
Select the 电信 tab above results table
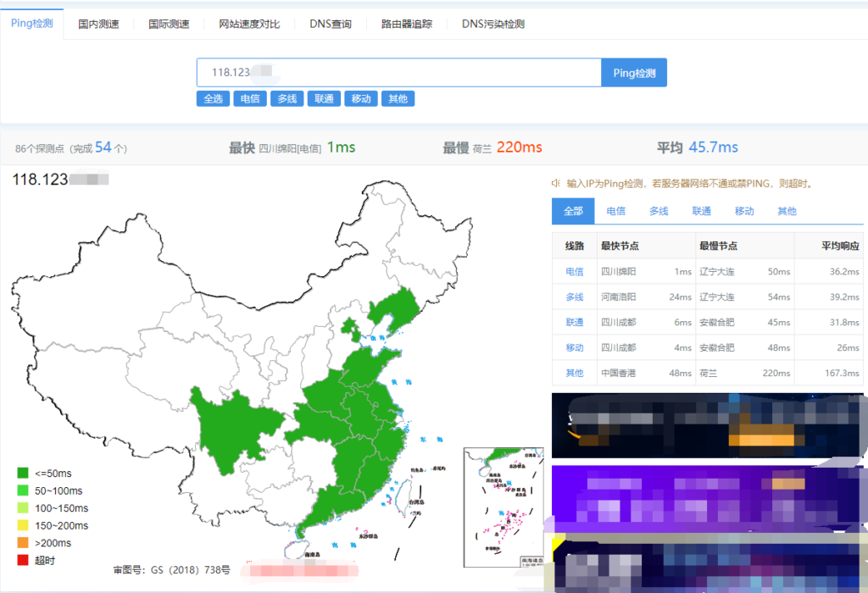coord(615,211)
